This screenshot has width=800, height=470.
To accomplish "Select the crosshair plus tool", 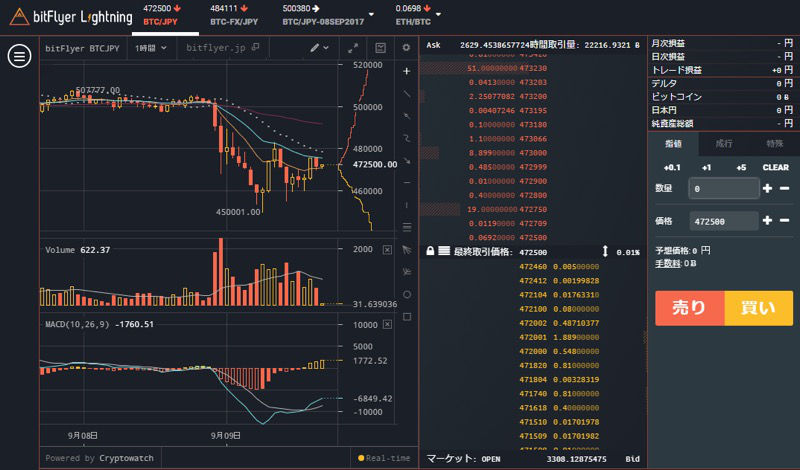I will pyautogui.click(x=407, y=71).
